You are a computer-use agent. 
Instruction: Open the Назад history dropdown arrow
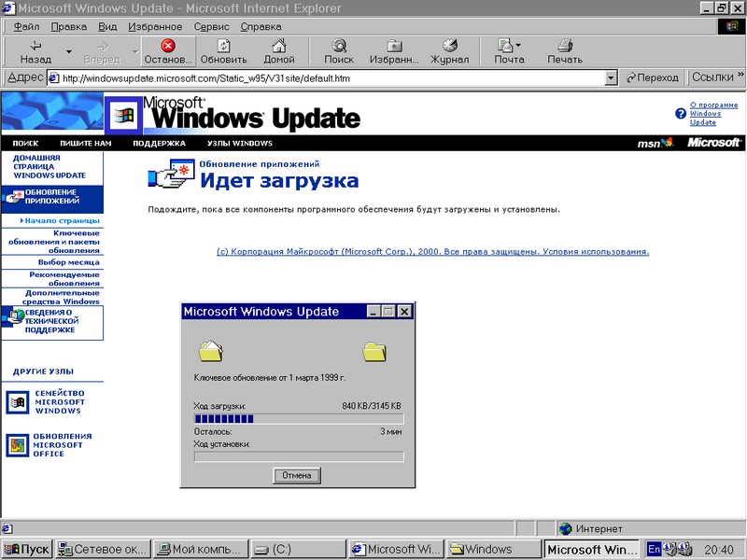coord(69,52)
